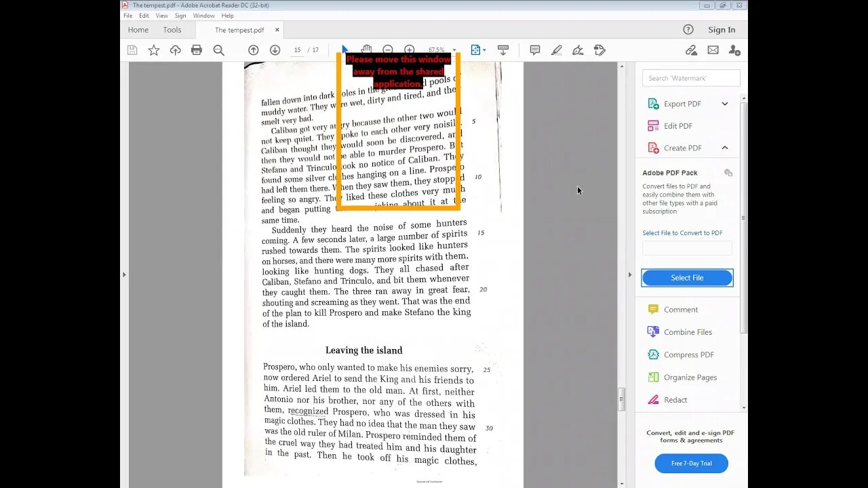Click the page number field
This screenshot has height=488, width=868.
297,50
